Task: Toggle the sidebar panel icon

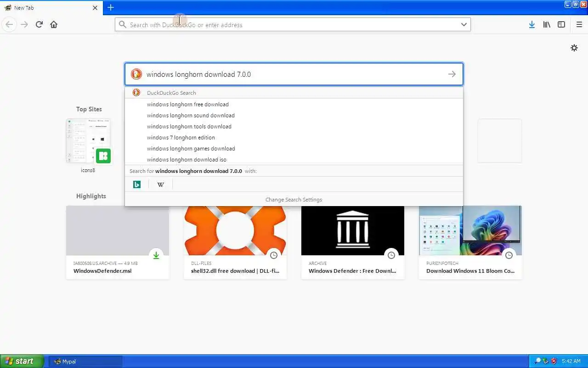Action: tap(561, 24)
